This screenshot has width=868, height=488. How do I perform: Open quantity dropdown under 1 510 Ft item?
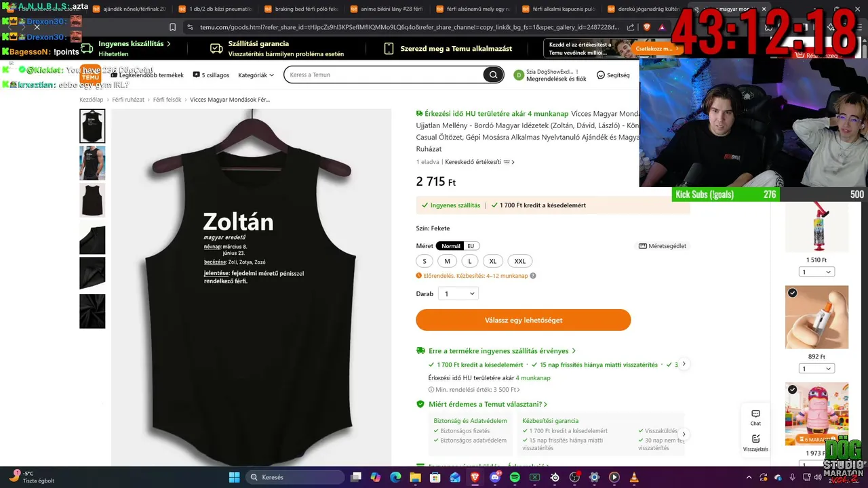pyautogui.click(x=816, y=272)
